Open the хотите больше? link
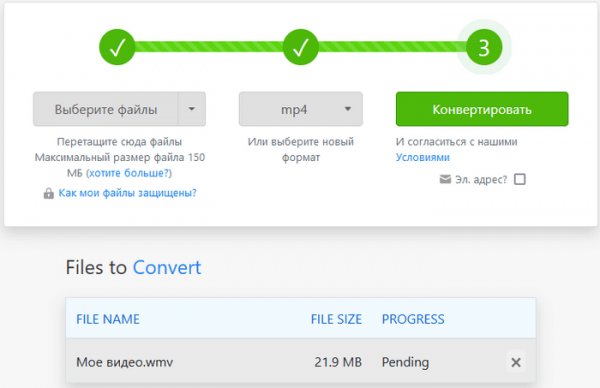 pos(129,173)
